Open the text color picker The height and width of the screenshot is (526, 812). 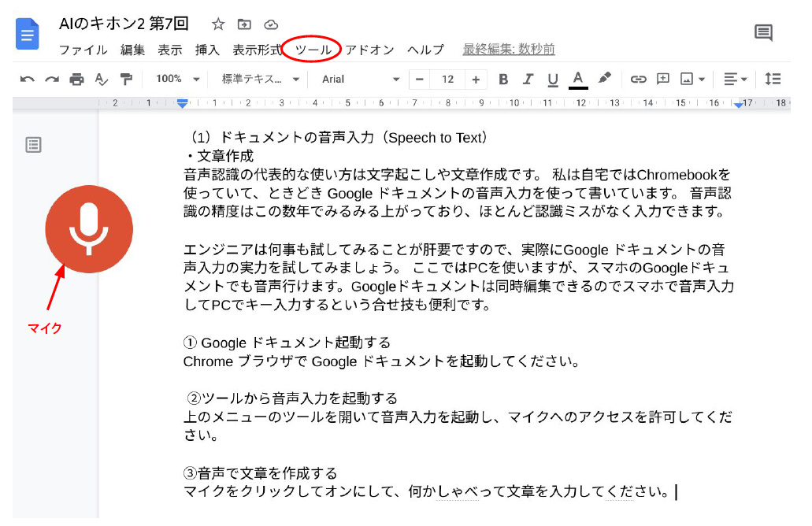578,80
